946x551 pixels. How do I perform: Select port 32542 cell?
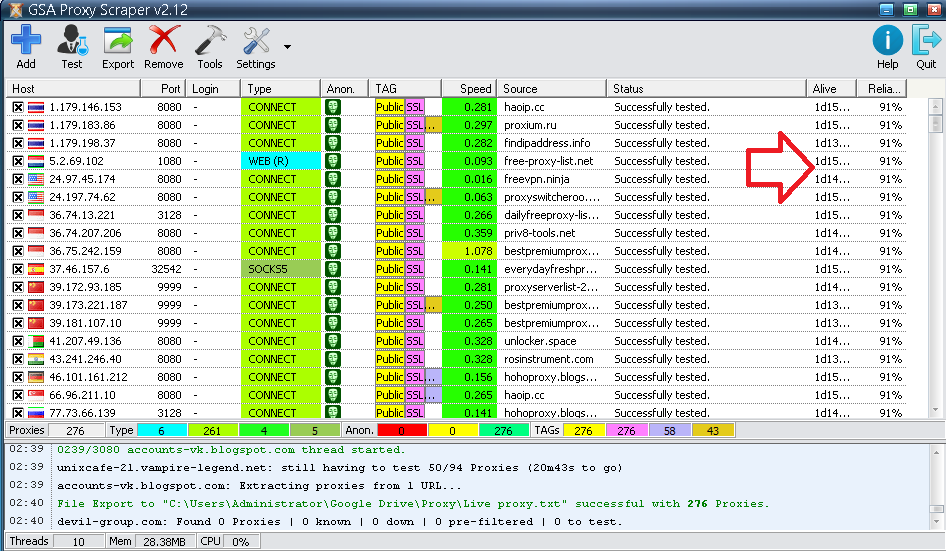click(167, 269)
